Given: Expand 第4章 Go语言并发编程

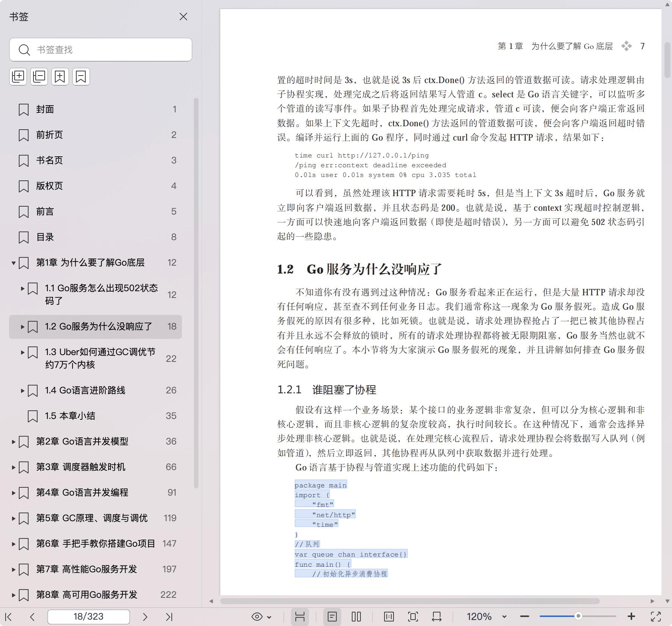Looking at the screenshot, I should click(14, 493).
